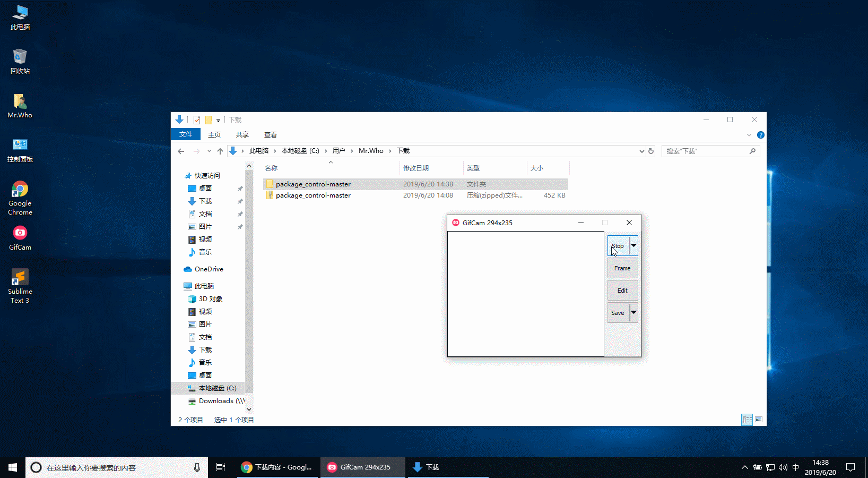Click the up arrow of the navigation pane scrollbar
The image size is (868, 478).
pos(249,166)
